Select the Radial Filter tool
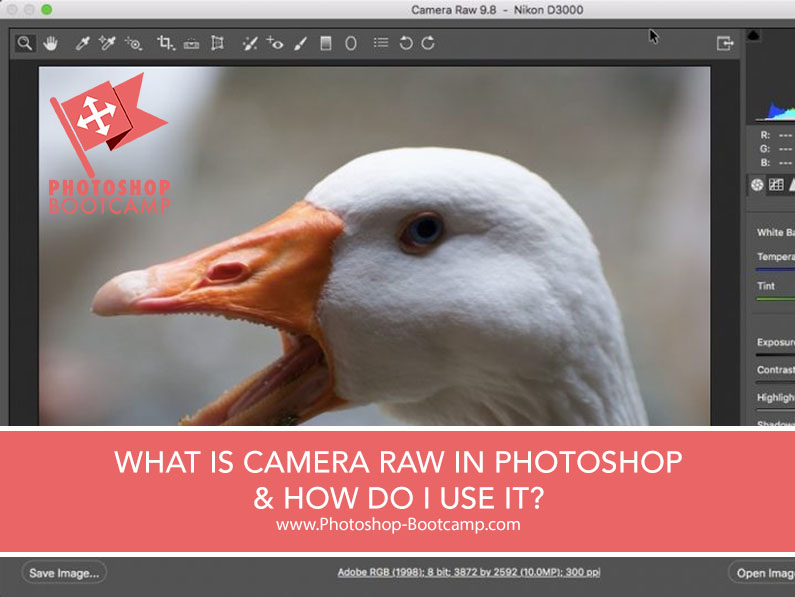 click(351, 43)
